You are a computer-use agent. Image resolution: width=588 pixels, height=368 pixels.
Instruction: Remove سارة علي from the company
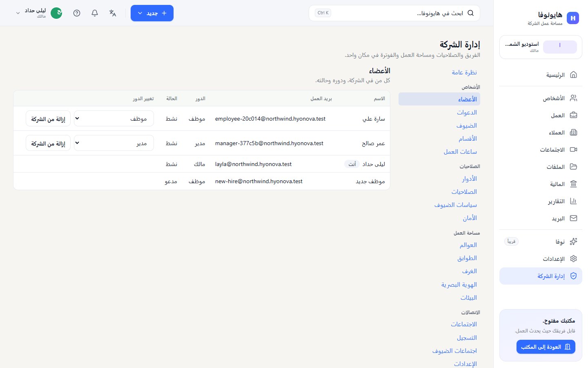tap(48, 119)
